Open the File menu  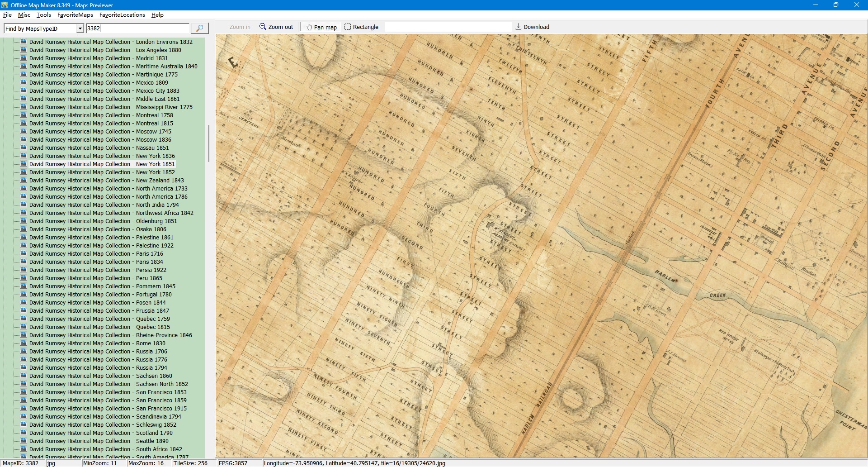click(7, 15)
